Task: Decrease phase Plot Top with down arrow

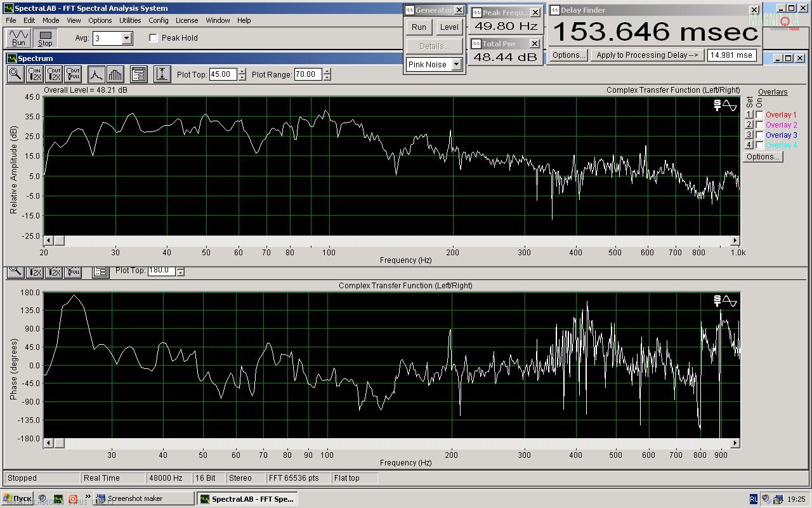Action: tap(181, 272)
